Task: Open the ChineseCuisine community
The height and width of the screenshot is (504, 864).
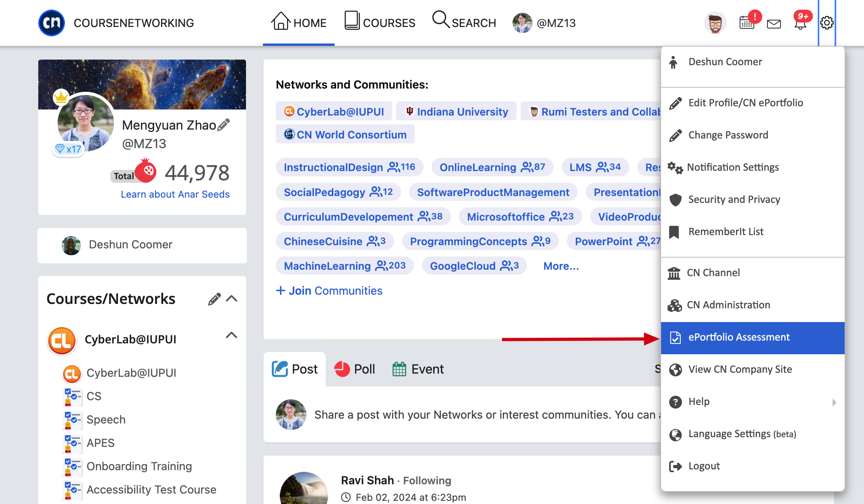Action: click(335, 241)
